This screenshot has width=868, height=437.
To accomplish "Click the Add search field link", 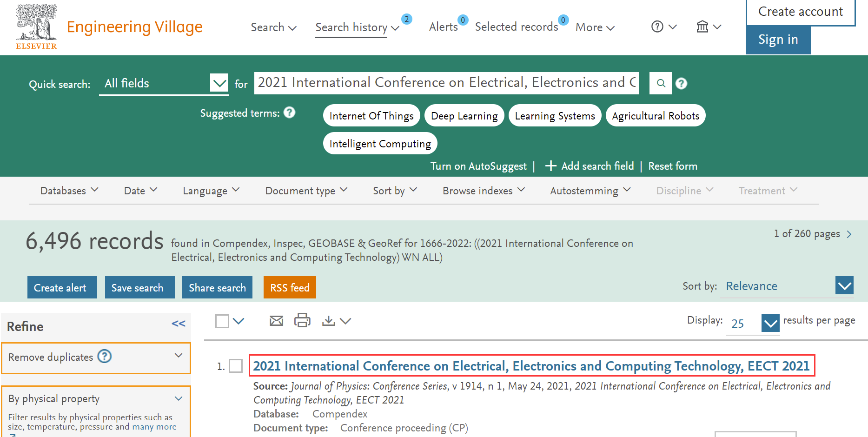I will point(597,166).
